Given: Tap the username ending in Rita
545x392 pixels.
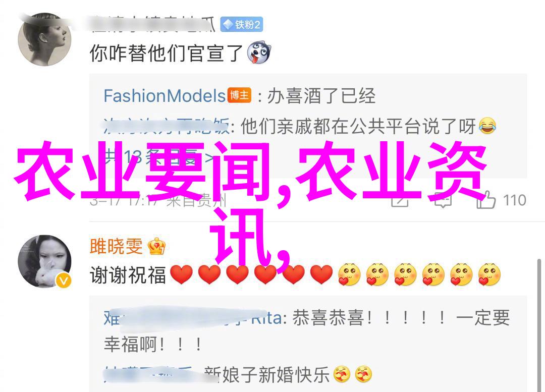Looking at the screenshot, I should click(x=193, y=318).
